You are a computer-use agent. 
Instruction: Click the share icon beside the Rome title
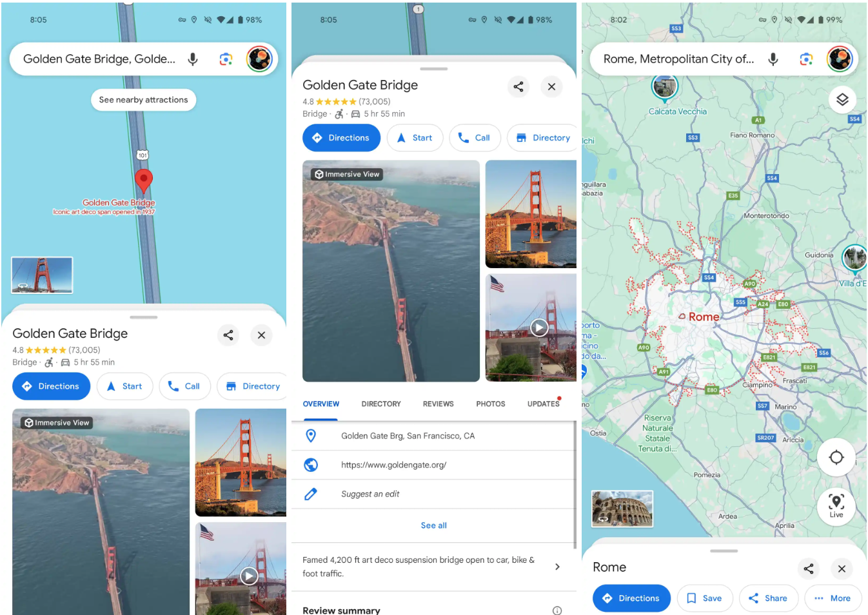click(809, 569)
